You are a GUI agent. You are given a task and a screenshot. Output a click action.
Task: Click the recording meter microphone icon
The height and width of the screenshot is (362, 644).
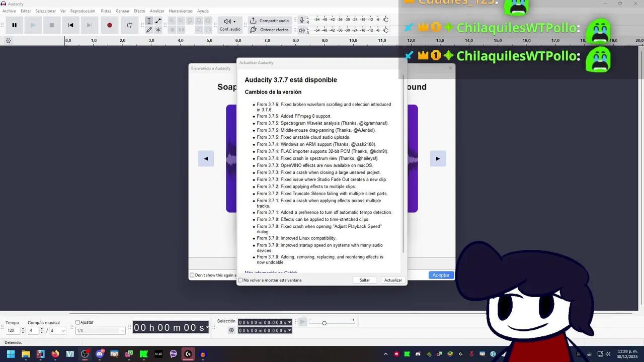(302, 20)
